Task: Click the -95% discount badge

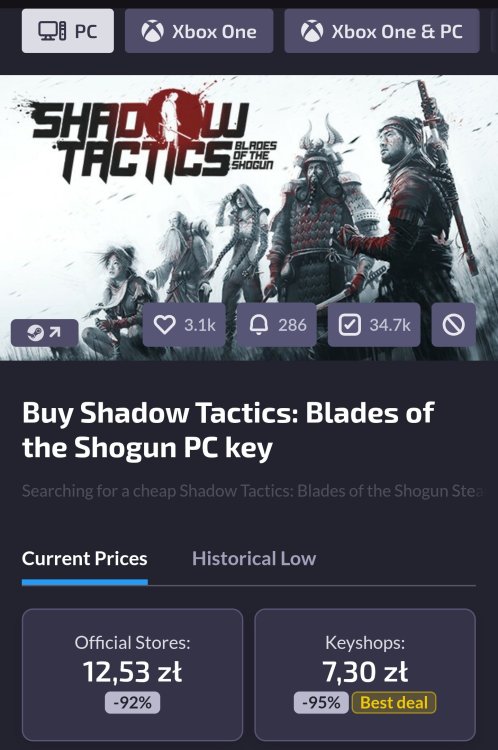Action: 321,703
